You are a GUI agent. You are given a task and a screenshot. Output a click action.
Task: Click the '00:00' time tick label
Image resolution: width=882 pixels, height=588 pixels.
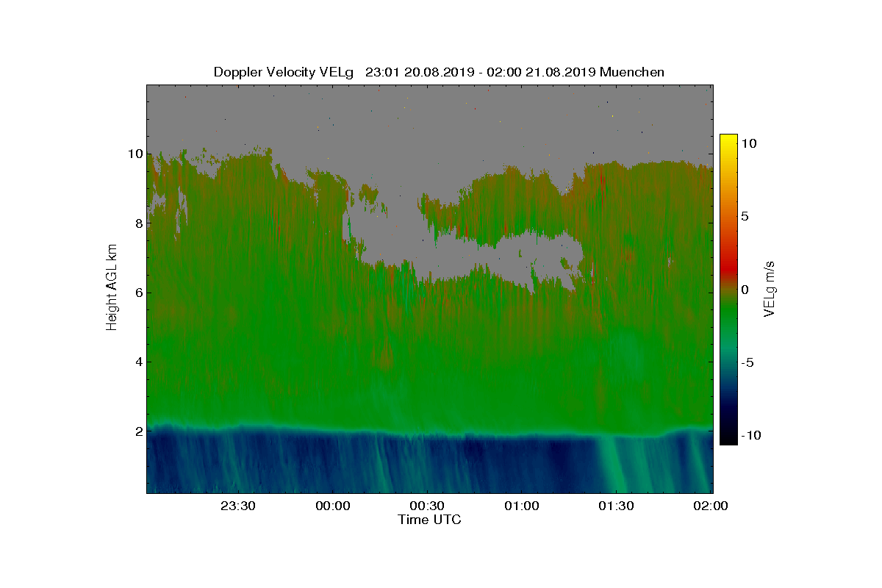(333, 506)
